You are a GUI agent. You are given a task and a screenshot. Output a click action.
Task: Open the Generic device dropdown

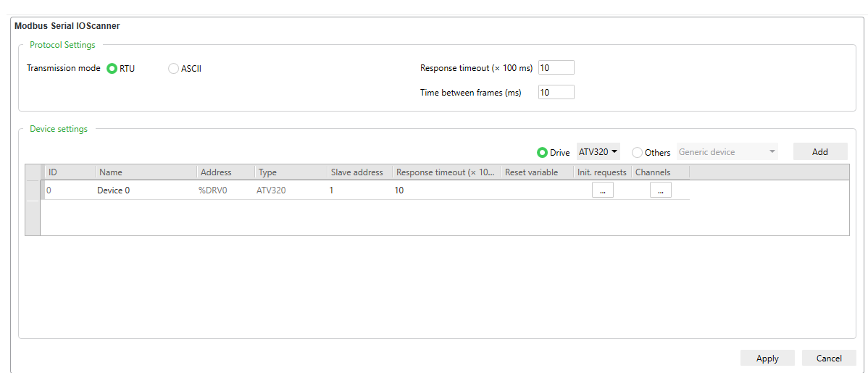click(x=727, y=151)
